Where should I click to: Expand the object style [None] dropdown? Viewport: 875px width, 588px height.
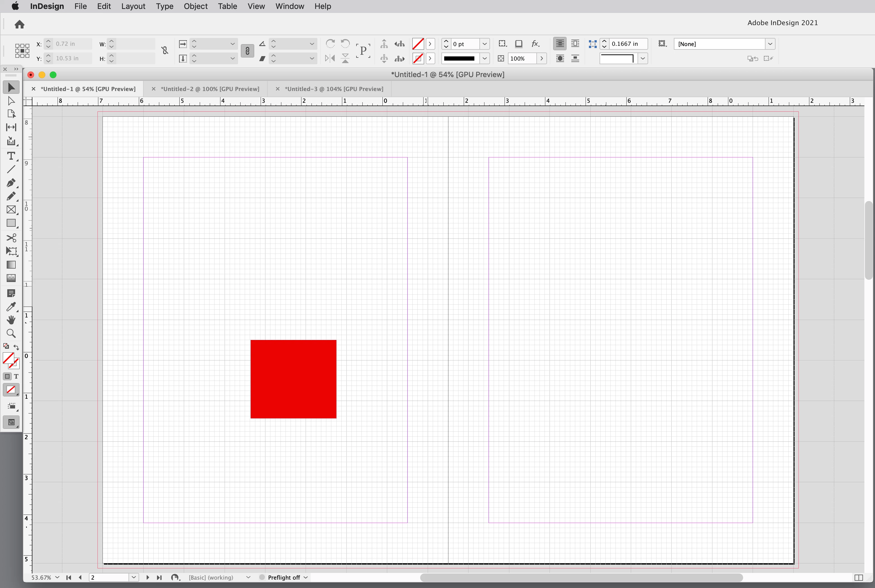click(770, 44)
